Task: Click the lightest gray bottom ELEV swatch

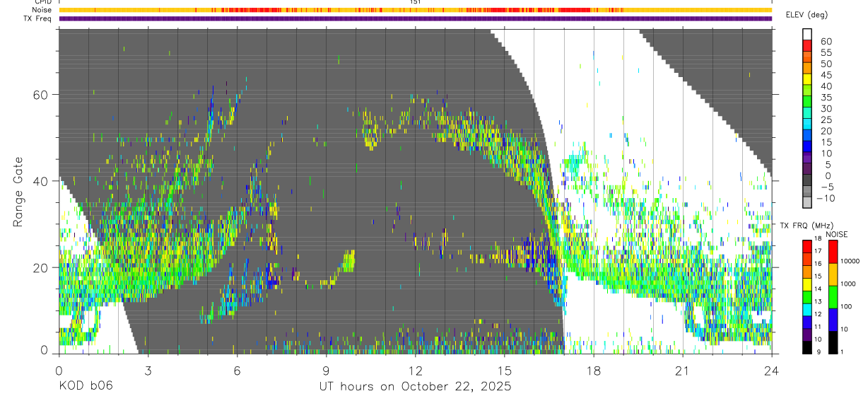Action: coord(807,202)
